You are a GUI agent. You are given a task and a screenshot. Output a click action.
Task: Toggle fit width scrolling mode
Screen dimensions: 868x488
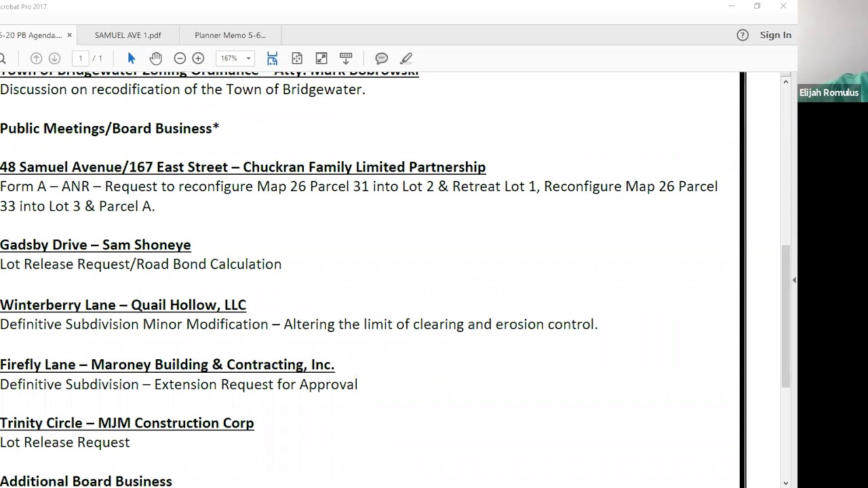pyautogui.click(x=272, y=58)
